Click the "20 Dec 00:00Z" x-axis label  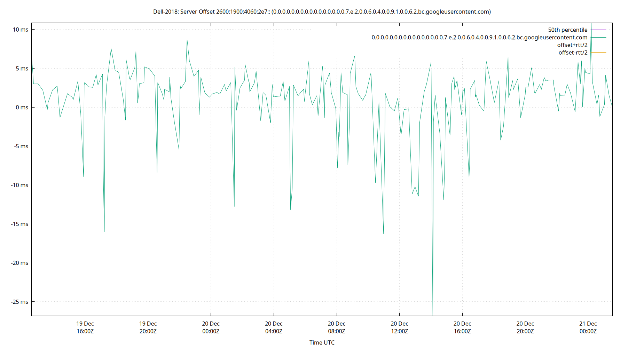211,327
